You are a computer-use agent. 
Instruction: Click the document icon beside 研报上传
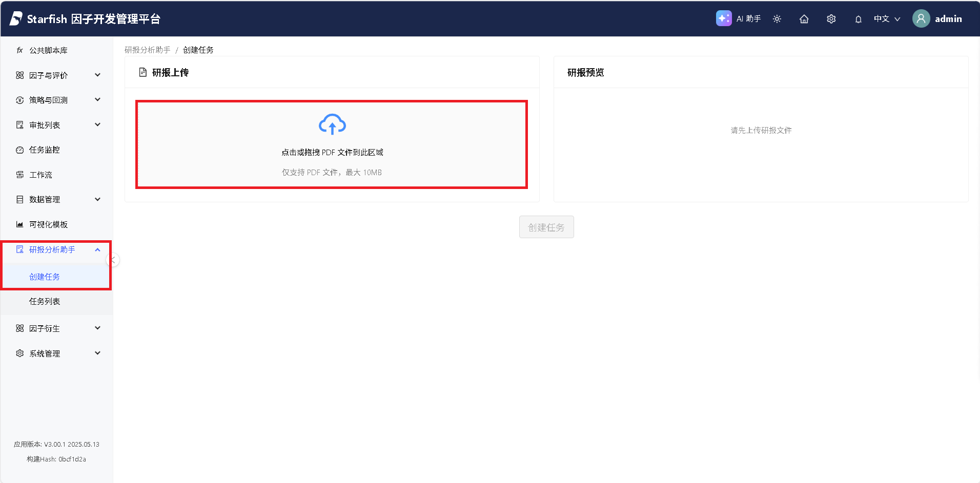pos(143,72)
